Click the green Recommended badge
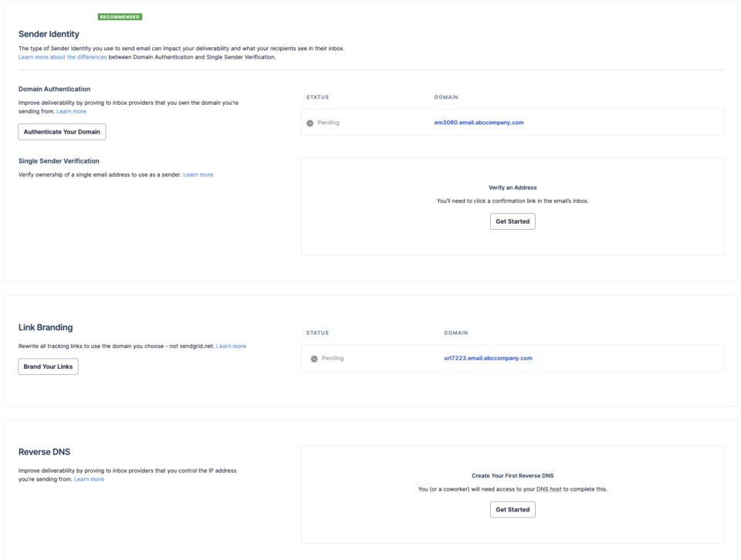 (x=120, y=16)
